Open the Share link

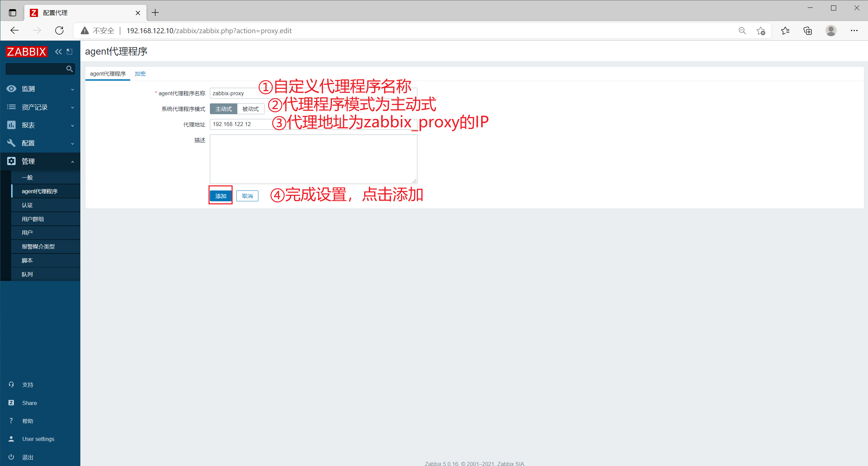29,403
